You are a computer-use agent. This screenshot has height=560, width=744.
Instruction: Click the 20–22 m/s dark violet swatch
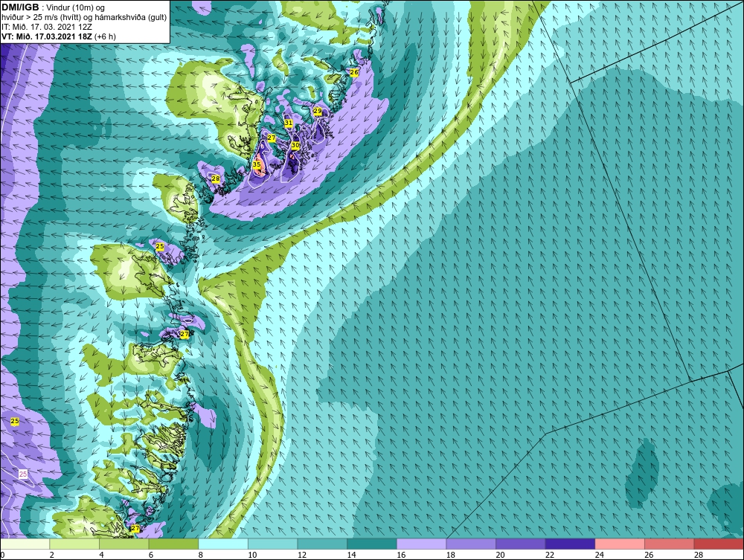pyautogui.click(x=521, y=544)
